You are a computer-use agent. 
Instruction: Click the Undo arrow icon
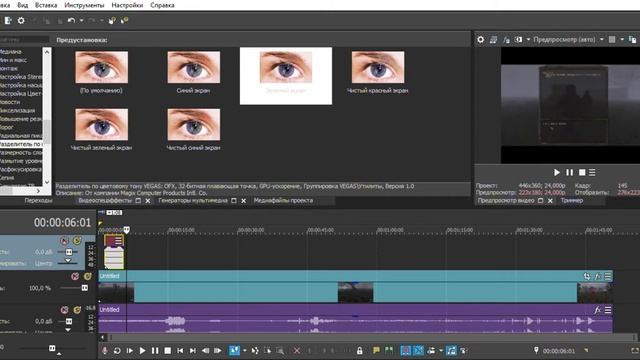(71, 20)
